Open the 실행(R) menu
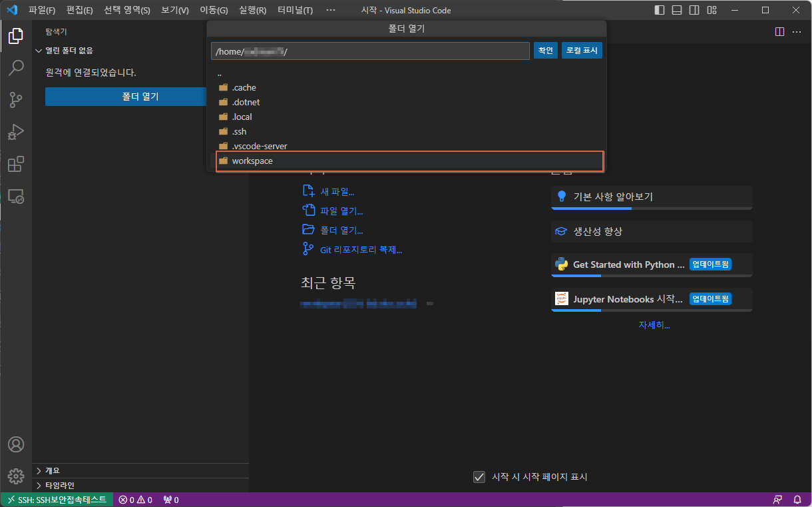This screenshot has height=507, width=812. coord(253,10)
